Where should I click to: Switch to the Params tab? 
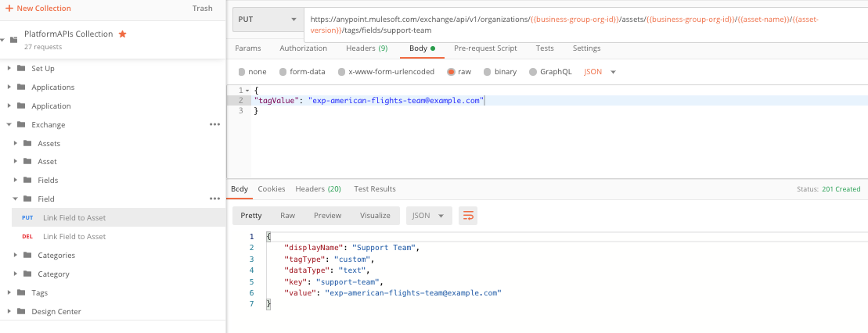point(248,48)
